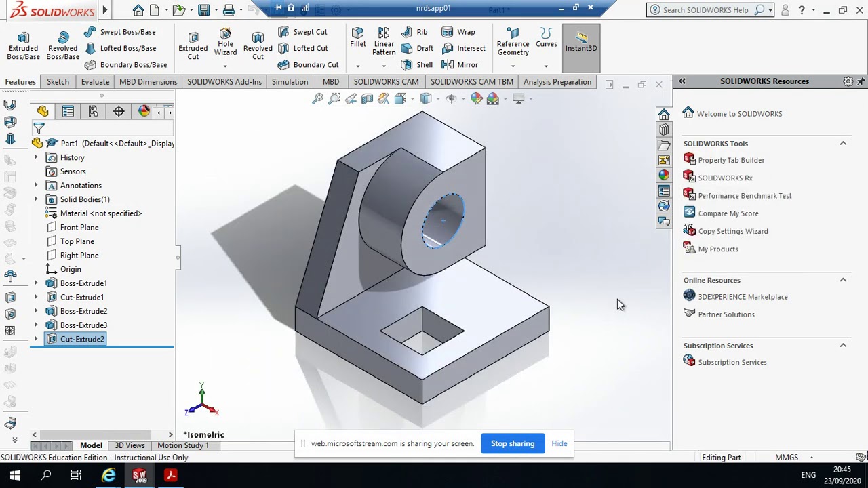Open the Curves dropdown

pyautogui.click(x=546, y=66)
